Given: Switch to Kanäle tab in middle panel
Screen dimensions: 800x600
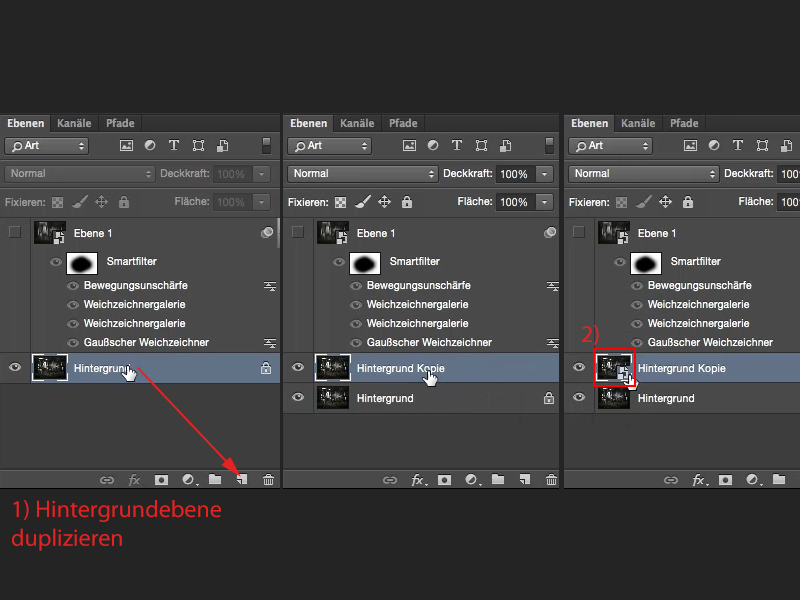Looking at the screenshot, I should (x=357, y=123).
